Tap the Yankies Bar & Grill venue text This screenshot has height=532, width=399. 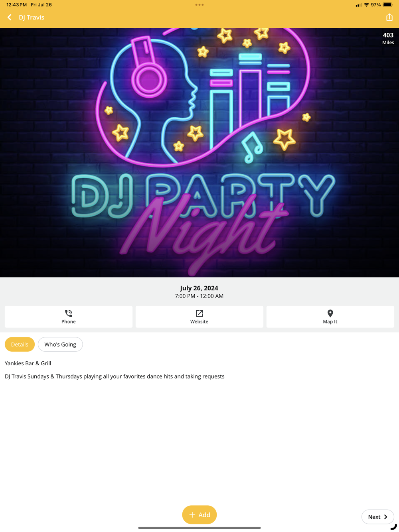point(28,363)
